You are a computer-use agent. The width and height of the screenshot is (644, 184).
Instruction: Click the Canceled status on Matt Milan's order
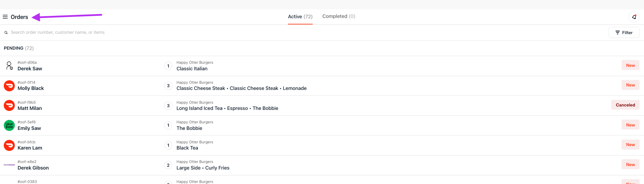(625, 105)
